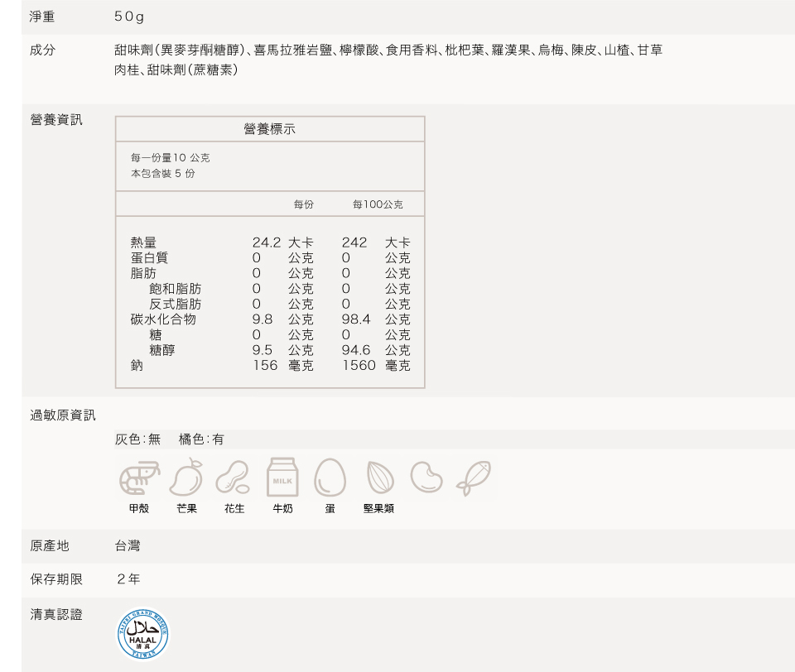795x672 pixels.
Task: Click the 橘色:有 legend text
Action: (201, 439)
